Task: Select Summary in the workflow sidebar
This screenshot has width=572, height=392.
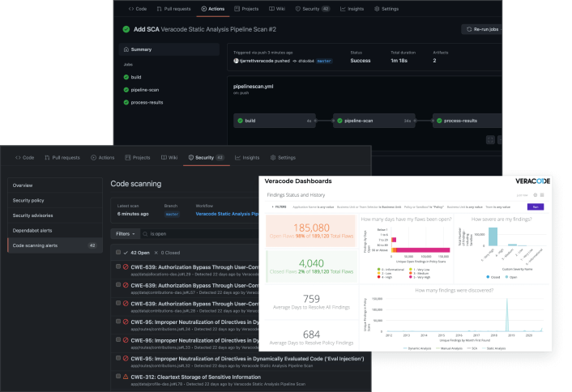Action: [169, 49]
